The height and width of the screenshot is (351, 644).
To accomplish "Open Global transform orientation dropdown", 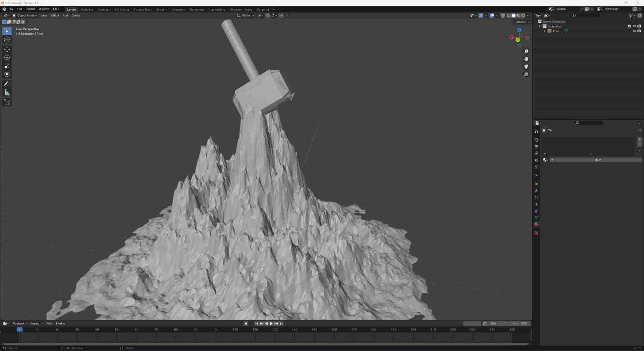I will coord(246,15).
